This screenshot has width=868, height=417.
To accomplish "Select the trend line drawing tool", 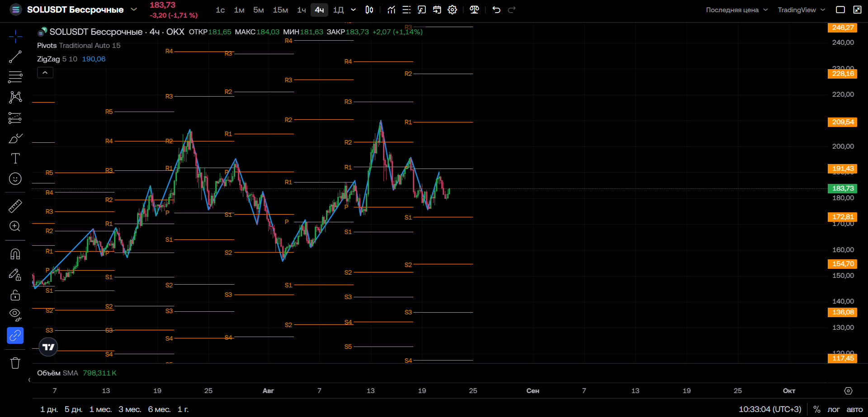I will [x=15, y=57].
